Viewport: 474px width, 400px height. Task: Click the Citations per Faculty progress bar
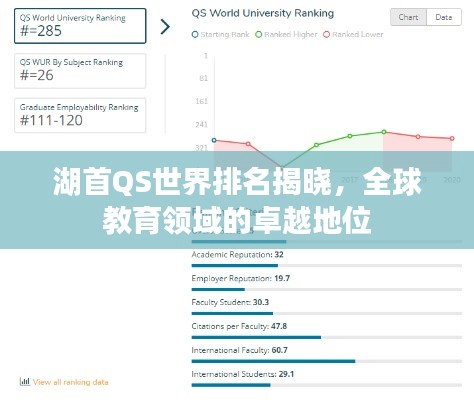point(327,337)
